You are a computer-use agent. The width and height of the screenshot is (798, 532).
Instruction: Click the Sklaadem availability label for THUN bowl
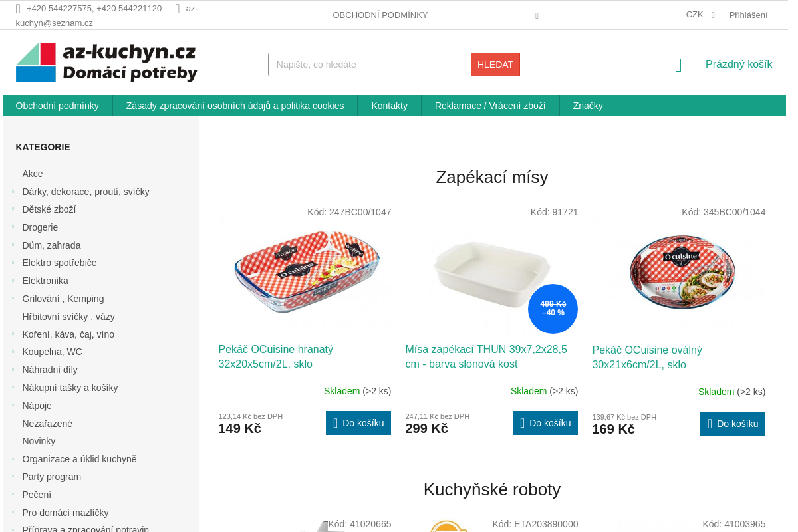coord(529,391)
